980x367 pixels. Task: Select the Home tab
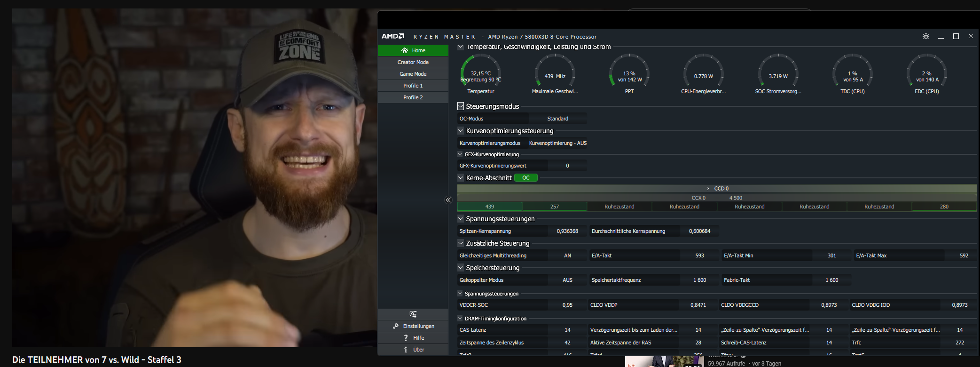point(413,50)
